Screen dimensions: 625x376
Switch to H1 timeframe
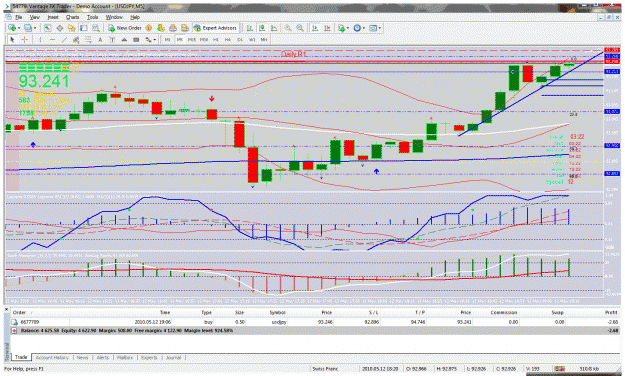216,39
